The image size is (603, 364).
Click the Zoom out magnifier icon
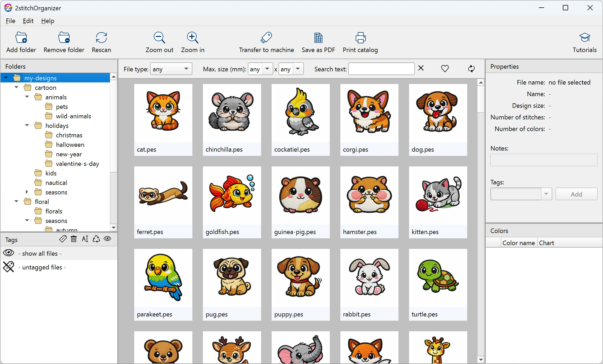click(160, 38)
